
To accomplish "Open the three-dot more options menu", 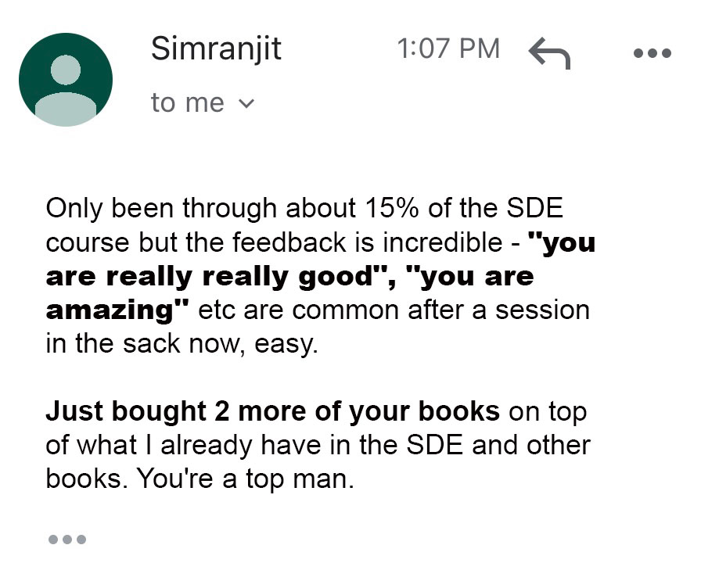I will tap(651, 53).
